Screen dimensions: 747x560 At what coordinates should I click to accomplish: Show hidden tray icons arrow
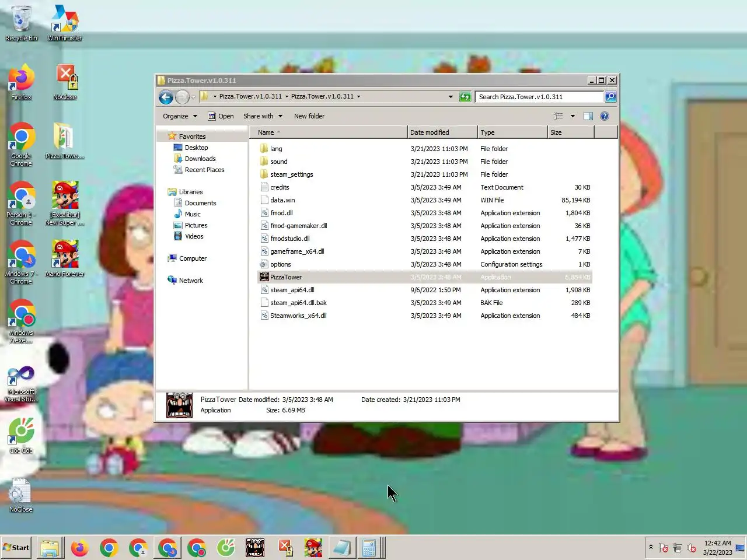pos(651,547)
